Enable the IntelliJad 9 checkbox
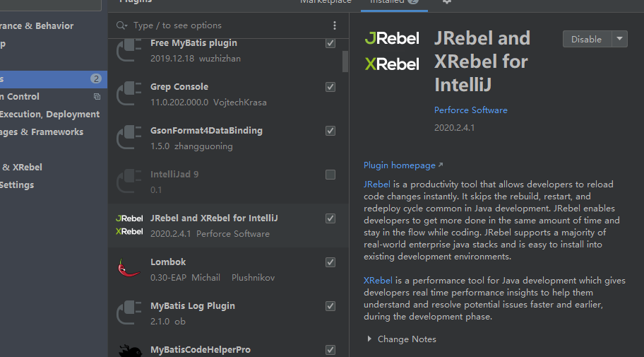 [x=330, y=175]
